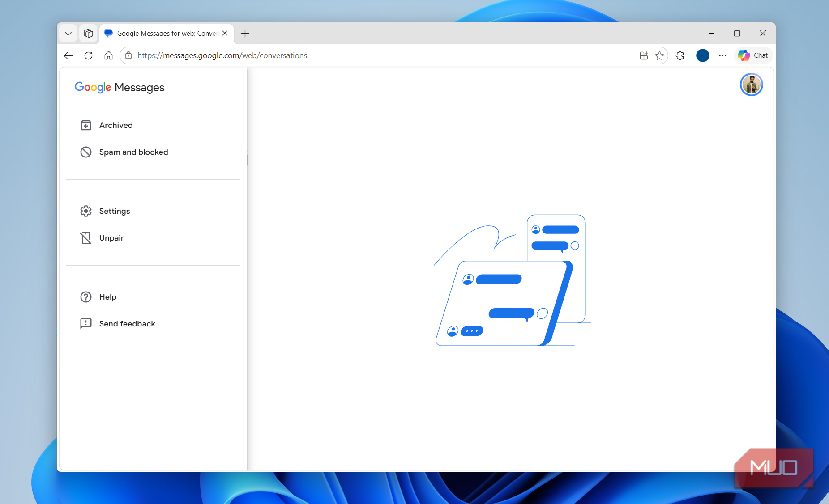Open browser Extensions puzzle icon

pyautogui.click(x=680, y=55)
